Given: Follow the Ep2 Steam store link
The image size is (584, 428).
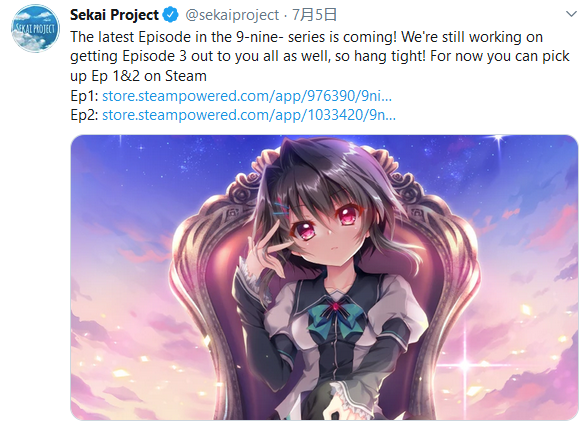Looking at the screenshot, I should [249, 115].
